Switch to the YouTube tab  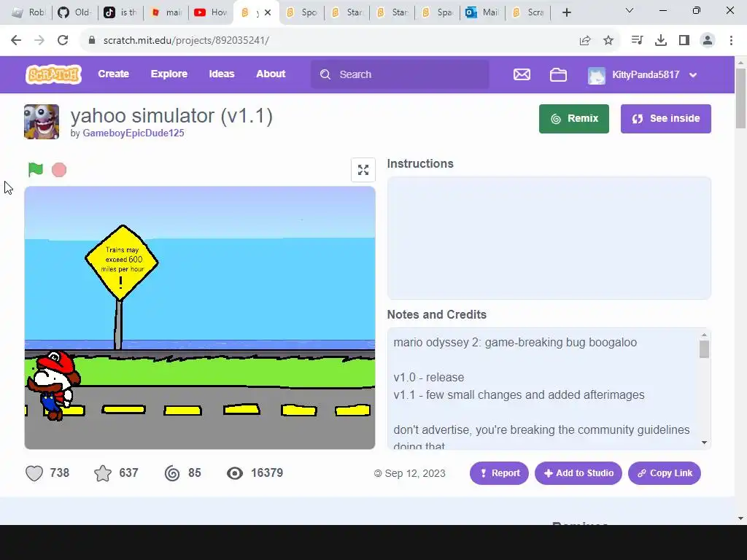click(x=211, y=12)
